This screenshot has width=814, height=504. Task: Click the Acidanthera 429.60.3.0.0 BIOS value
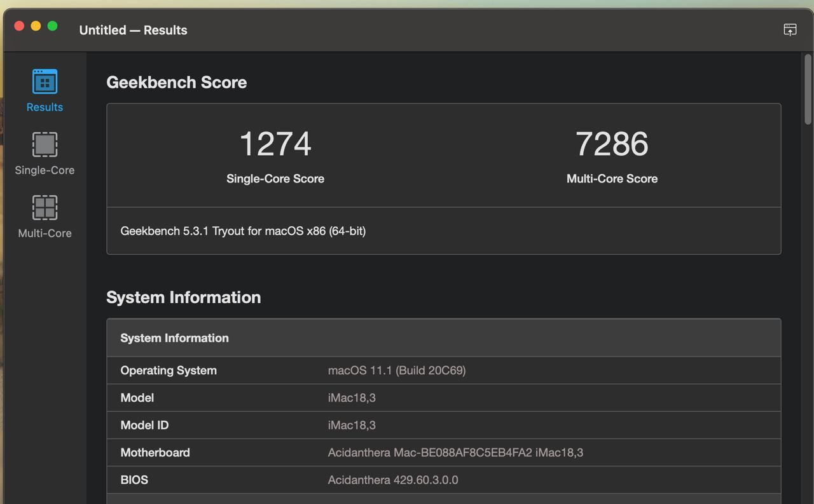click(x=393, y=480)
